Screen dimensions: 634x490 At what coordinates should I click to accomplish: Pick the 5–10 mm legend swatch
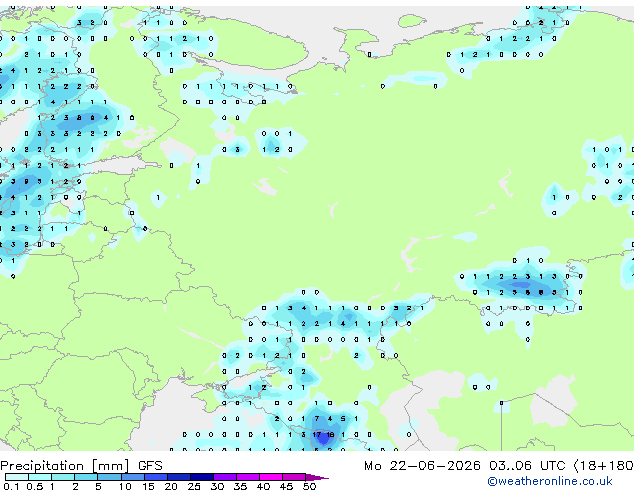tap(109, 477)
